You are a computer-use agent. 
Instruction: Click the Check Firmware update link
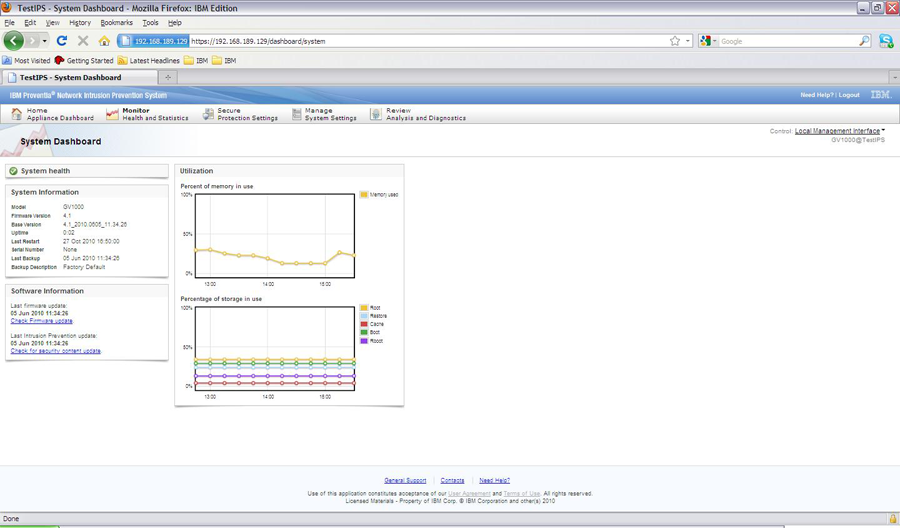click(x=41, y=321)
